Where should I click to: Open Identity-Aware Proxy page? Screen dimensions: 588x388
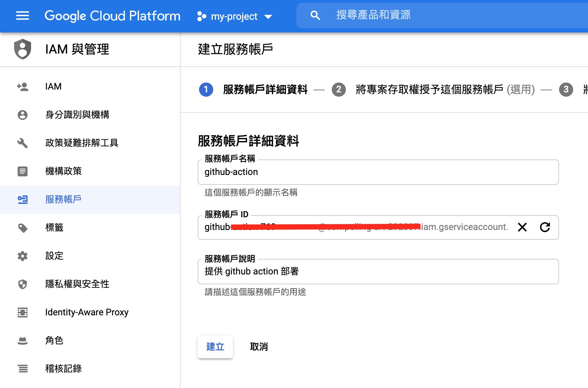[90, 313]
